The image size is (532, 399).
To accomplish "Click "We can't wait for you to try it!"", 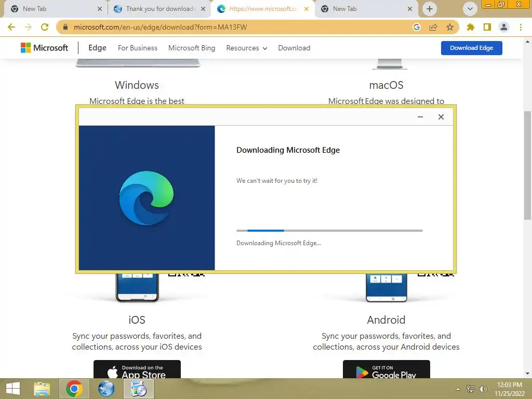I will click(x=277, y=181).
